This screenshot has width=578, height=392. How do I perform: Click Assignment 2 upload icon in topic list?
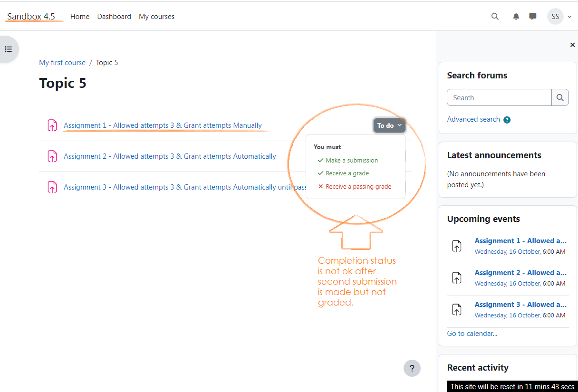click(52, 156)
